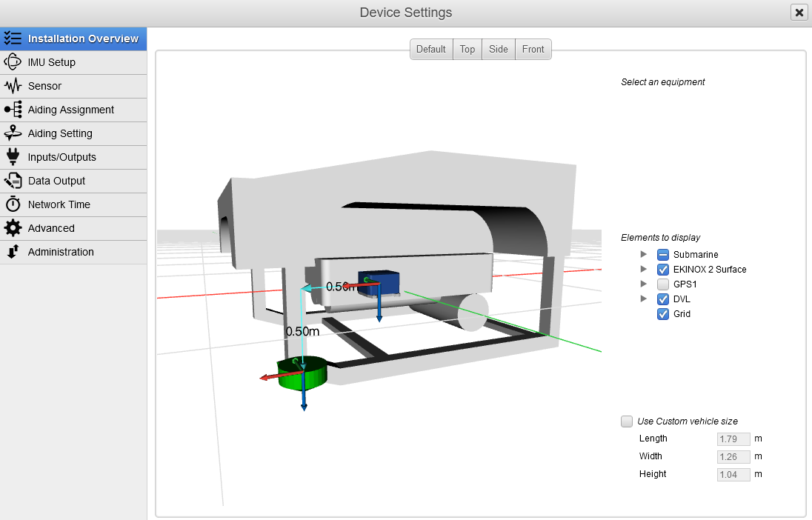Open the Advanced settings menu item

[51, 228]
